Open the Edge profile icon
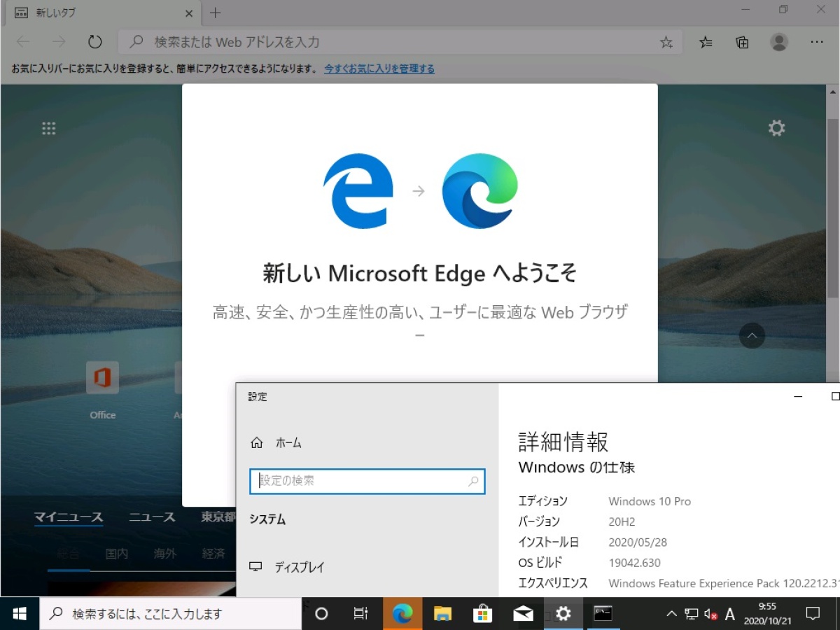This screenshot has height=630, width=840. [779, 42]
